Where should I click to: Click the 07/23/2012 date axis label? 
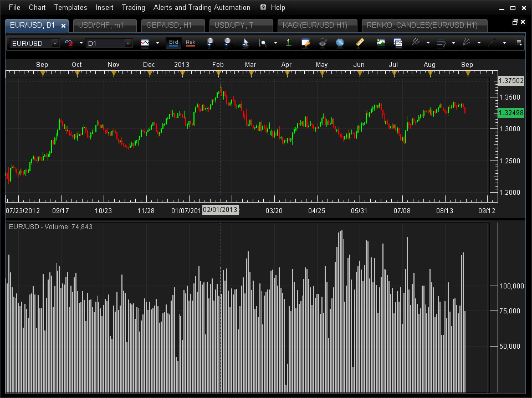coord(23,211)
